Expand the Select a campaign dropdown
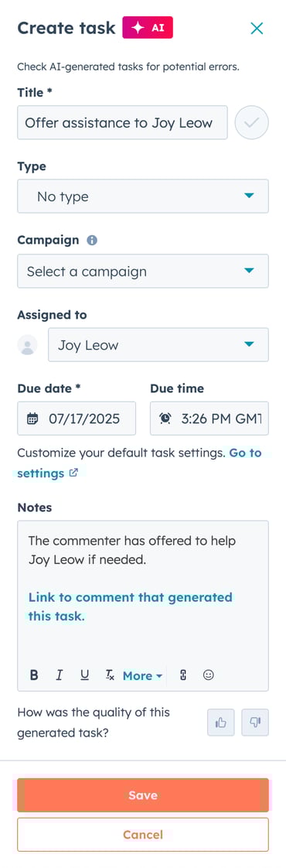The width and height of the screenshot is (286, 868). pos(143,272)
